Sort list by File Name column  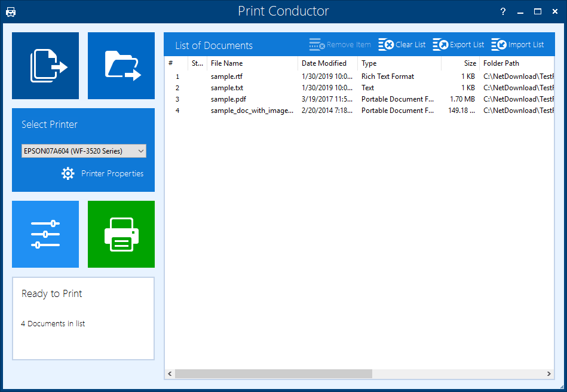coord(226,63)
